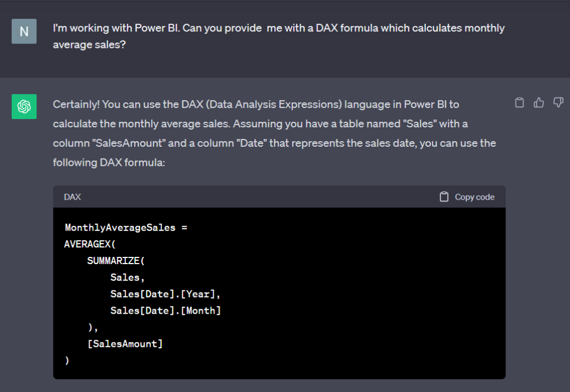Click the 'Sales[Date].[Month]' code line

(165, 311)
